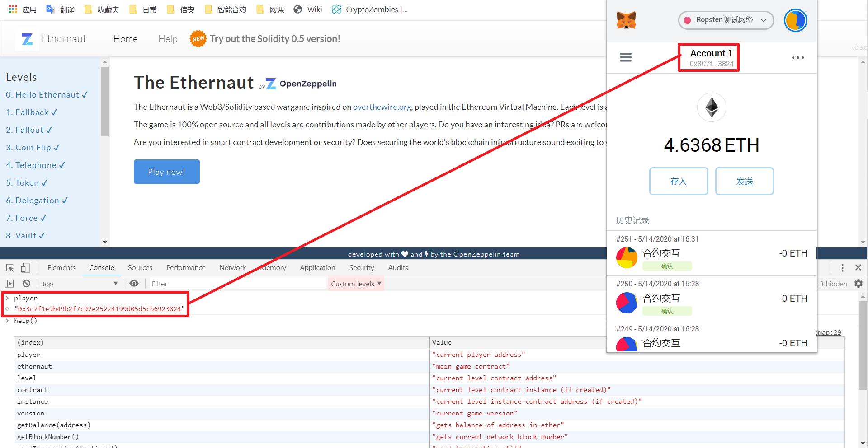Open console settings gear
The height and width of the screenshot is (448, 868).
point(859,284)
